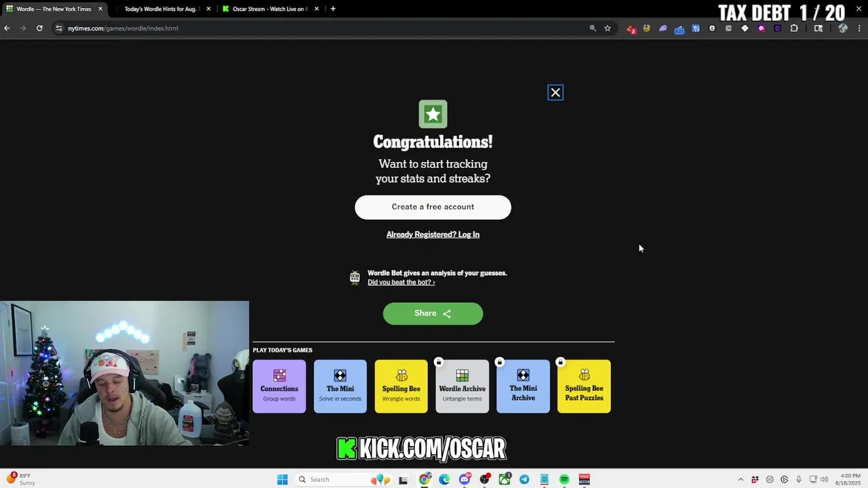The height and width of the screenshot is (488, 868).
Task: Open the Connections game card
Action: tap(279, 386)
